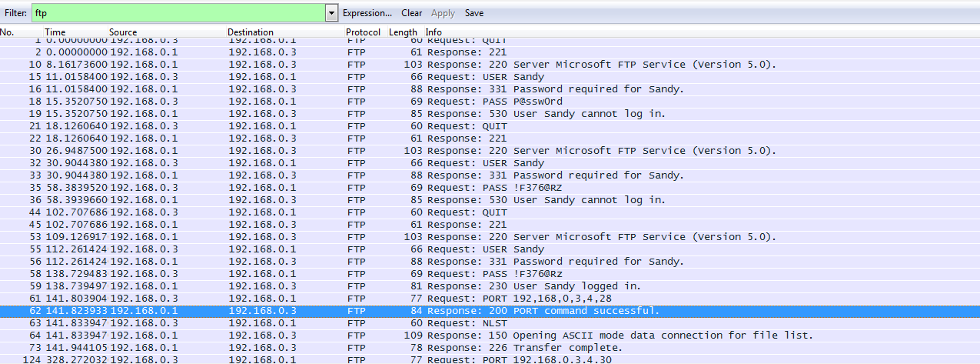Sort by the Length column header
Screen dimensions: 980x364
click(403, 32)
